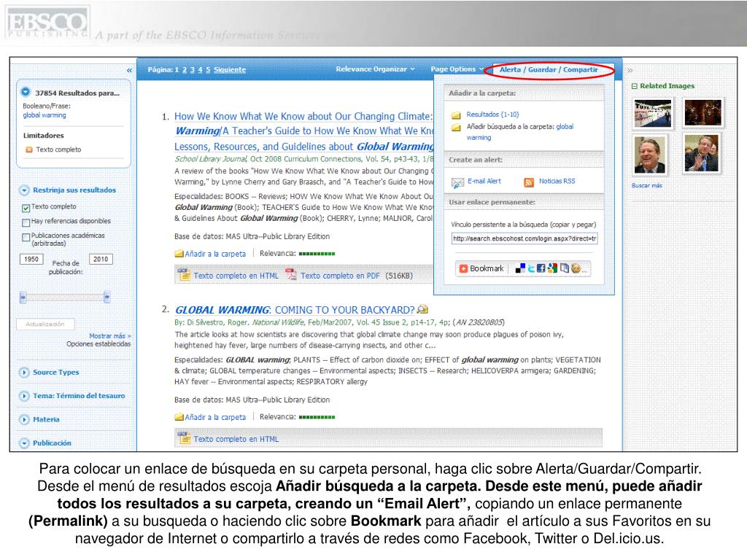
Task: Open the bottom-left related image of man smiling
Action: click(650, 155)
